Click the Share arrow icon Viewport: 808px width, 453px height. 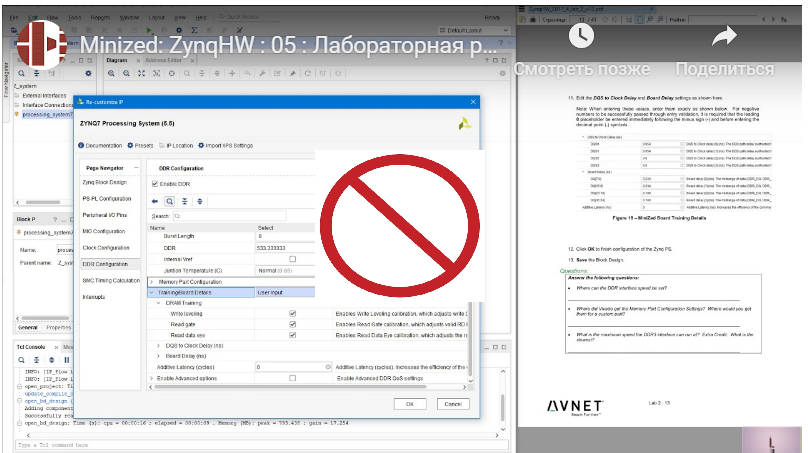pyautogui.click(x=724, y=36)
